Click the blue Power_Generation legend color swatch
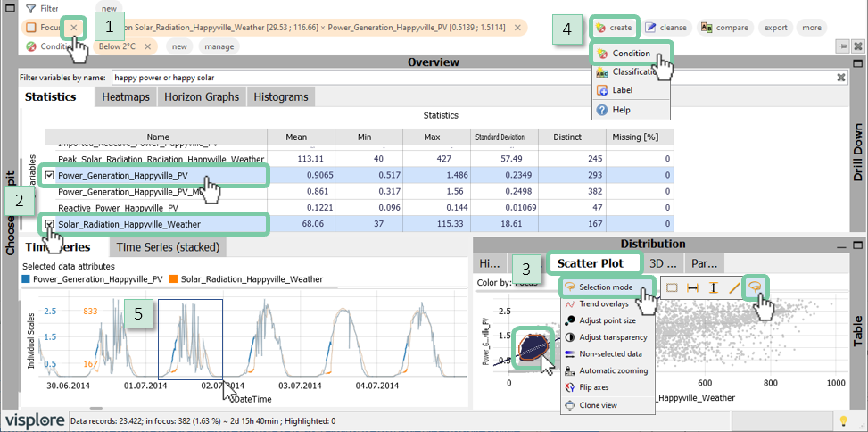The width and height of the screenshot is (868, 432). (27, 279)
